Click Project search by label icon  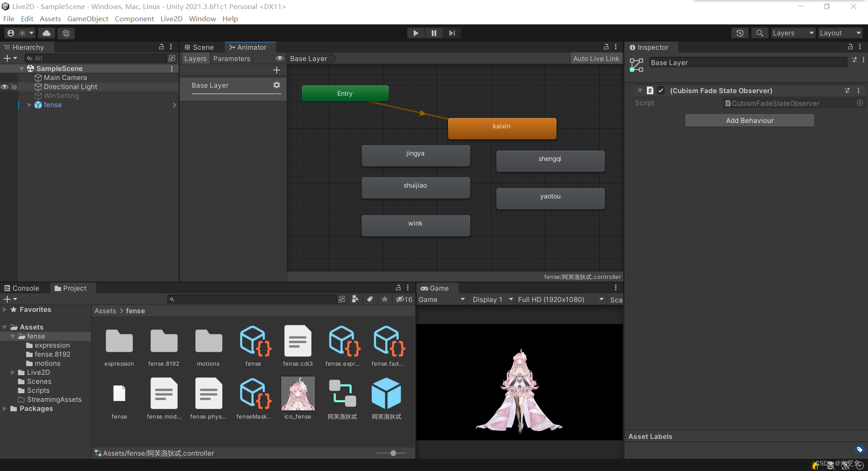370,299
